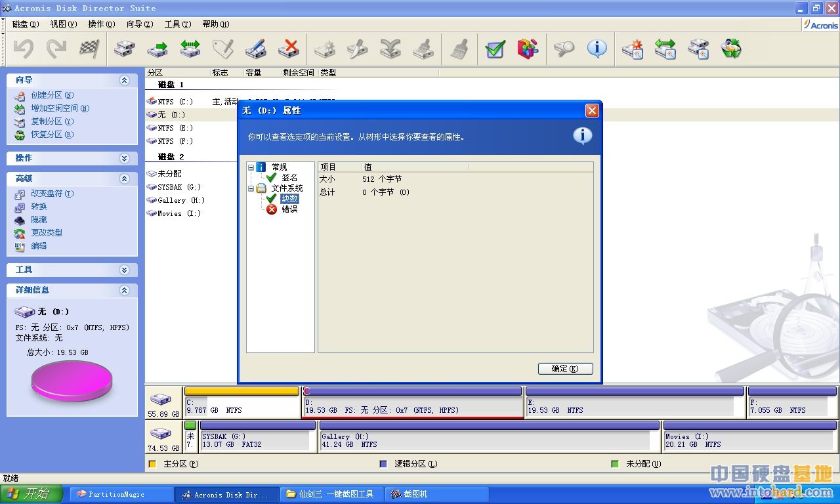The width and height of the screenshot is (840, 504).
Task: Collapse the 常规 tree node
Action: (x=251, y=167)
